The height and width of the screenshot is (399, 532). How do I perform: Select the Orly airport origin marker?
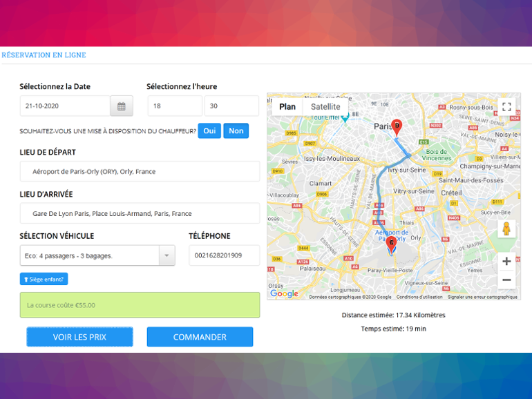tap(391, 245)
